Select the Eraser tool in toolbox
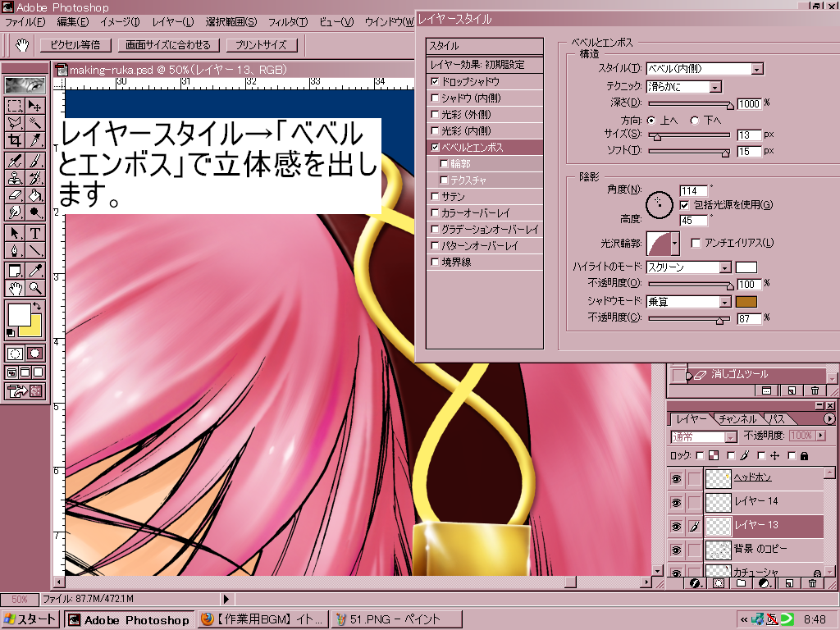The width and height of the screenshot is (840, 630). pyautogui.click(x=15, y=195)
